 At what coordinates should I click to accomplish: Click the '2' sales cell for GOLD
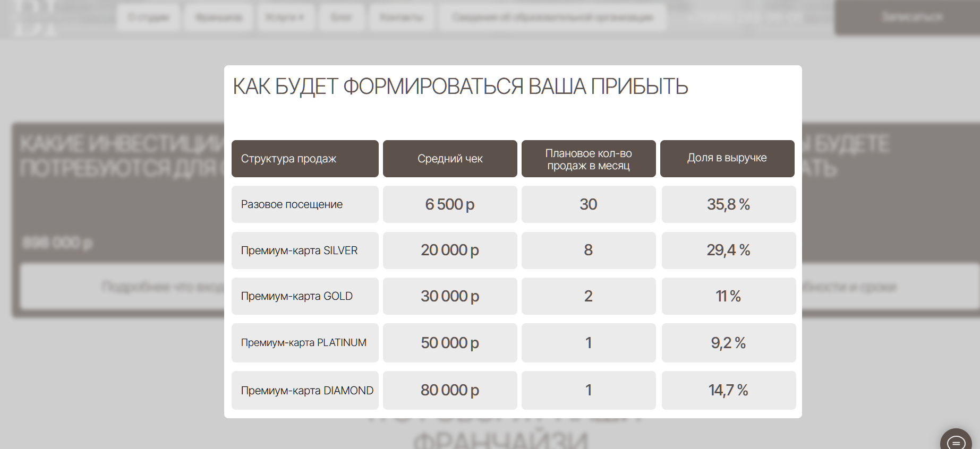[589, 296]
